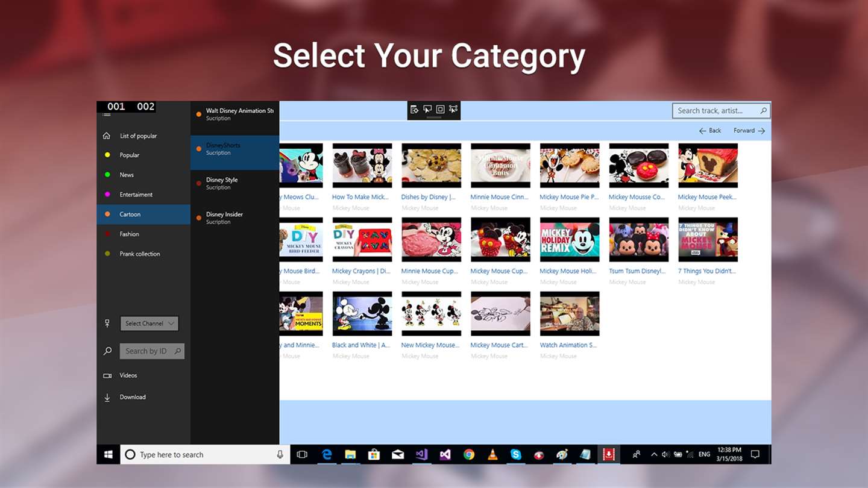Screen dimensions: 868x488
Task: Click the red video downloader taskbar icon
Action: click(609, 455)
